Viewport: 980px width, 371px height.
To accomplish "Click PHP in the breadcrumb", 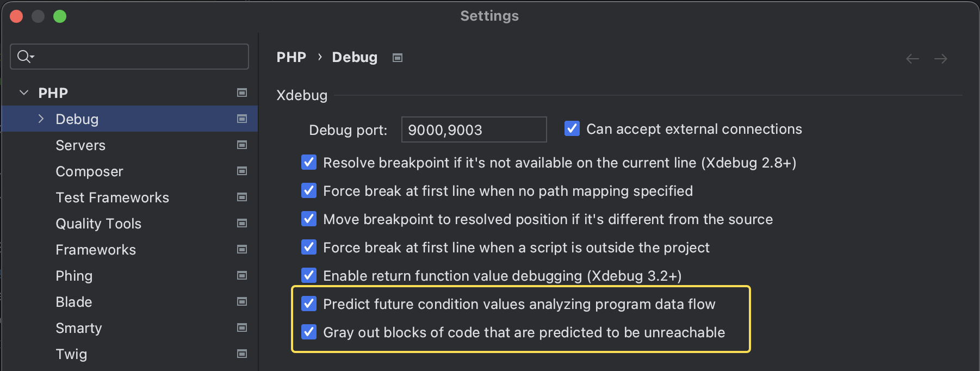I will 291,57.
